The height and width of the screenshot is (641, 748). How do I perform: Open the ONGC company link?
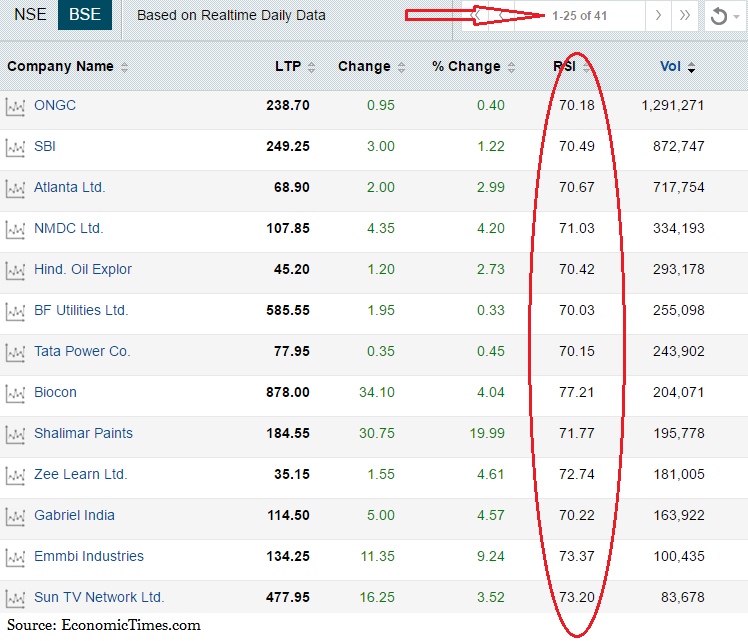coord(55,105)
